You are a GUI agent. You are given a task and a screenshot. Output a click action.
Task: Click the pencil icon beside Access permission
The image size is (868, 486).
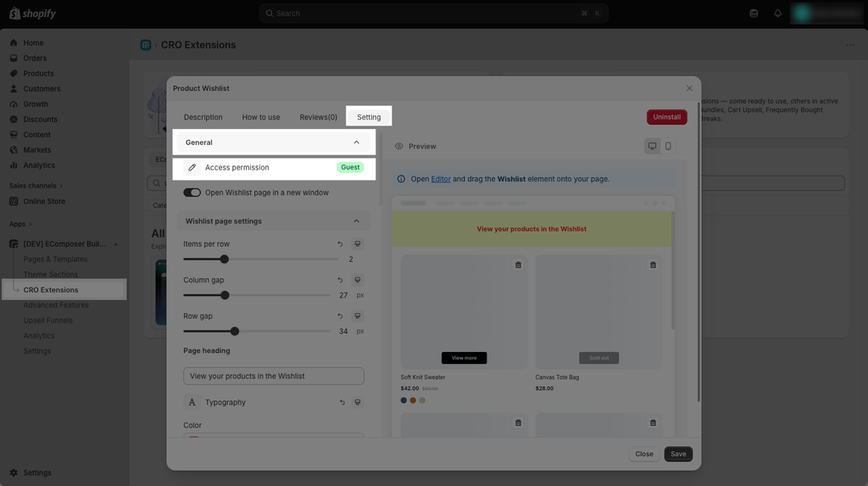click(x=192, y=167)
